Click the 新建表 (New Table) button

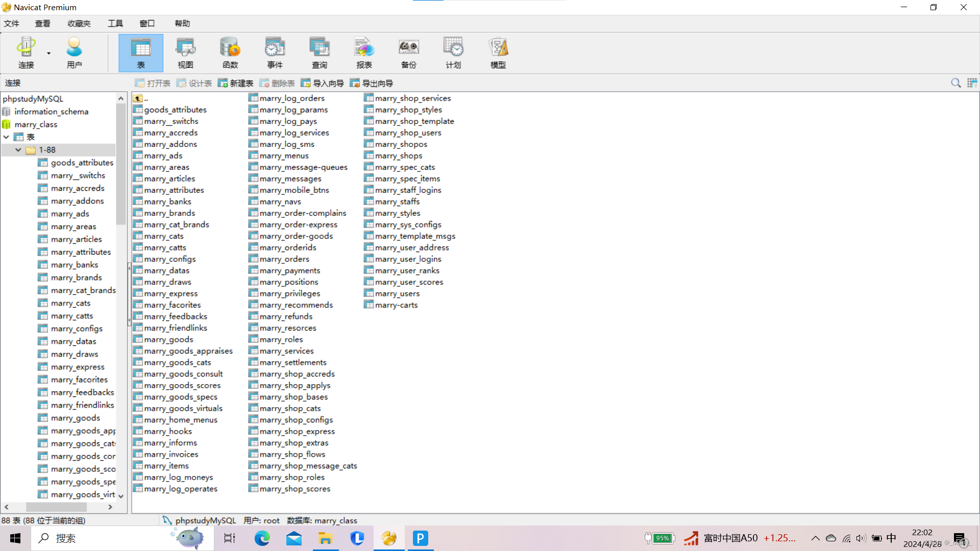click(235, 83)
